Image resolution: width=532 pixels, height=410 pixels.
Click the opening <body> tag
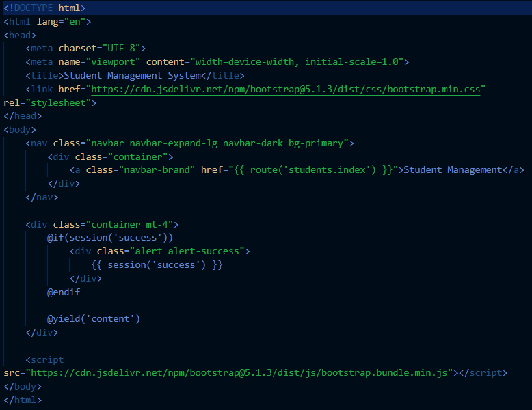point(20,130)
